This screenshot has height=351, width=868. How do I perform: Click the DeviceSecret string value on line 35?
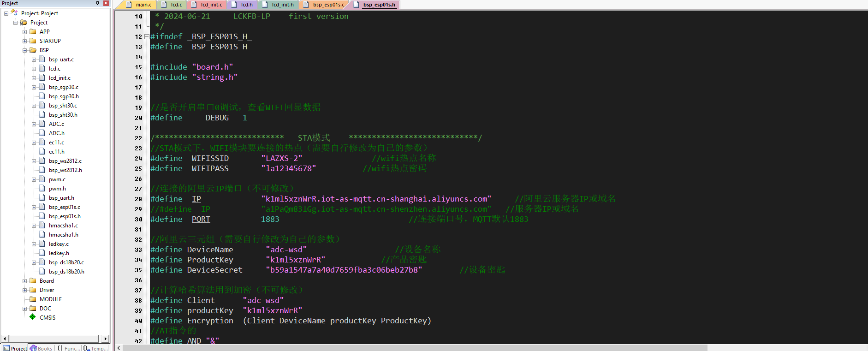344,270
